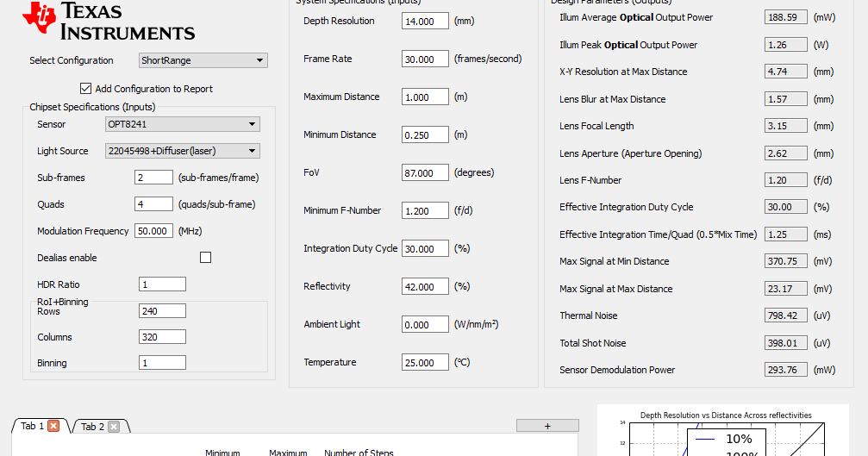Click the Depth Resolution vs Distance chart

coord(723,430)
